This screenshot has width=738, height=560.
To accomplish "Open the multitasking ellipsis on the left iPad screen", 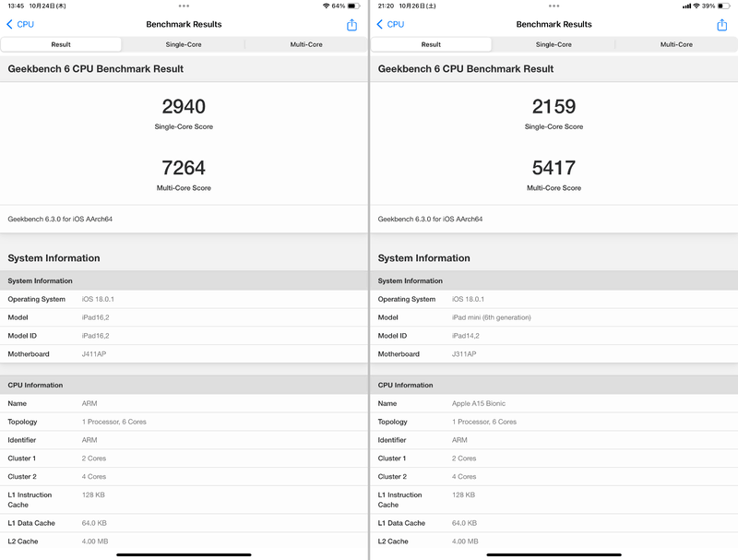I will (184, 6).
